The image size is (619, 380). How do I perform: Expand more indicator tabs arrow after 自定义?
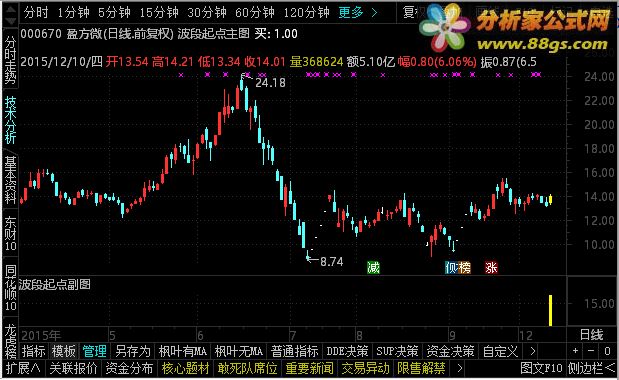[x=532, y=351]
